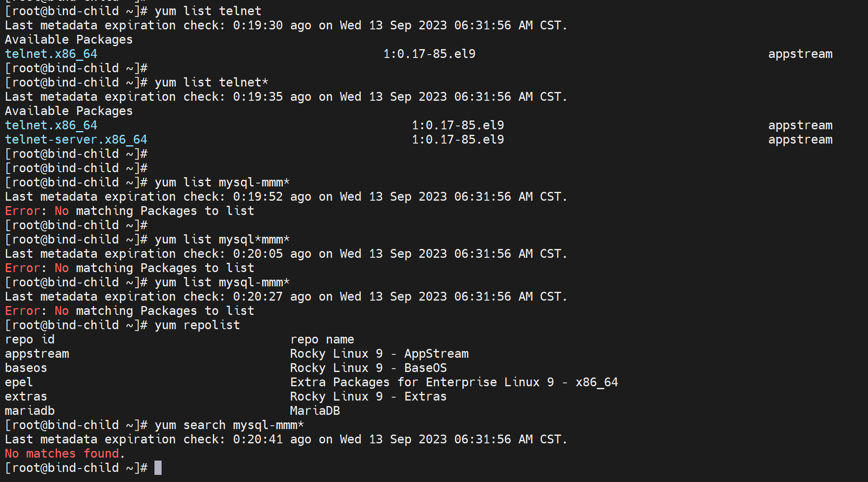Click the extras repo id

(26, 396)
